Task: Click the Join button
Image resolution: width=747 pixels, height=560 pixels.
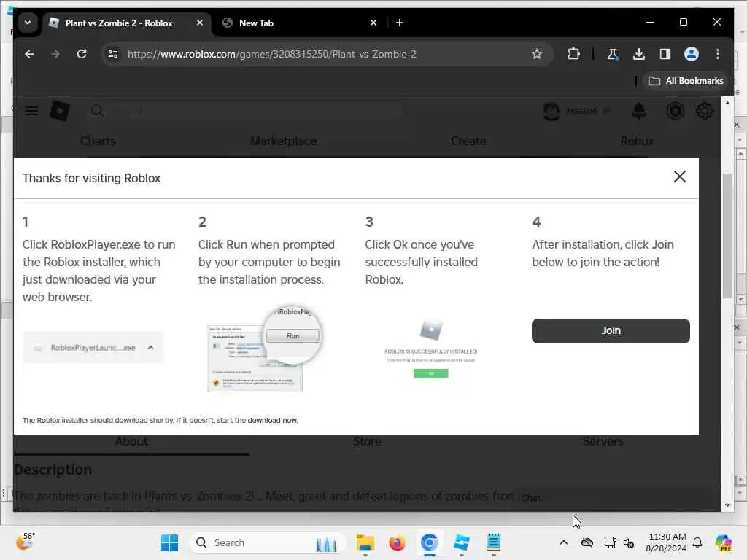Action: (611, 331)
